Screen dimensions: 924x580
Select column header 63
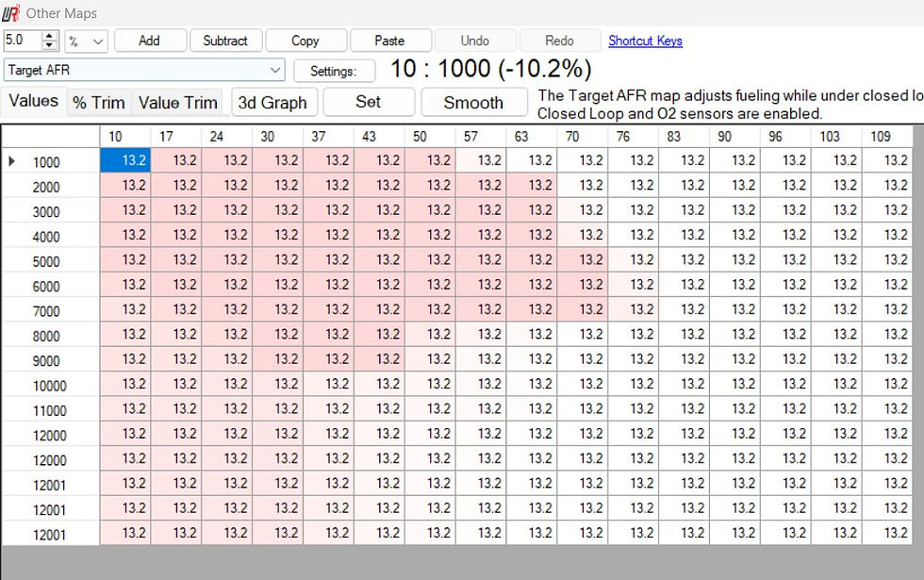[531, 137]
